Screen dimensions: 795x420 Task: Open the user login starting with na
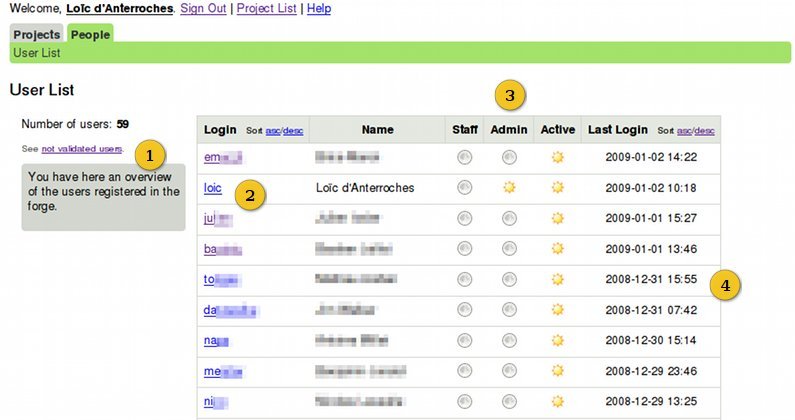point(216,340)
